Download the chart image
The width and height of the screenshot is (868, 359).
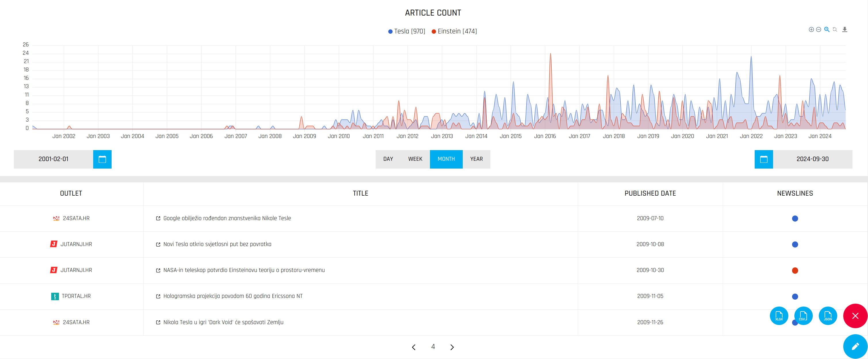click(844, 30)
